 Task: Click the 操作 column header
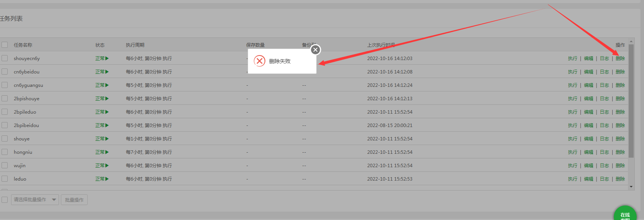(x=620, y=45)
